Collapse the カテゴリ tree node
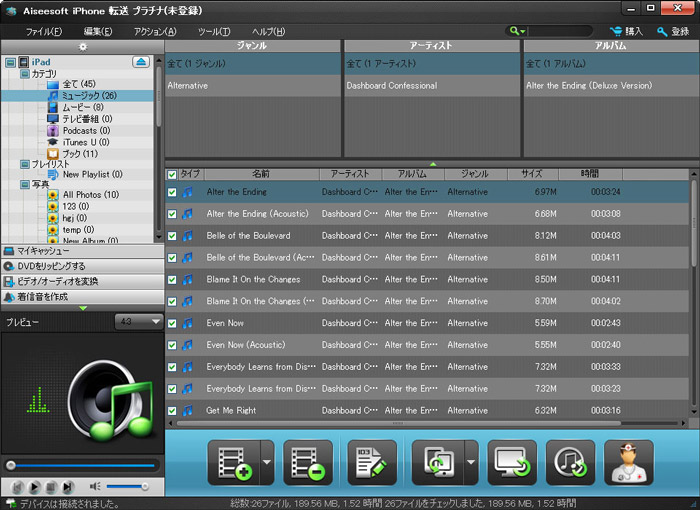The width and height of the screenshot is (700, 510). 25,74
